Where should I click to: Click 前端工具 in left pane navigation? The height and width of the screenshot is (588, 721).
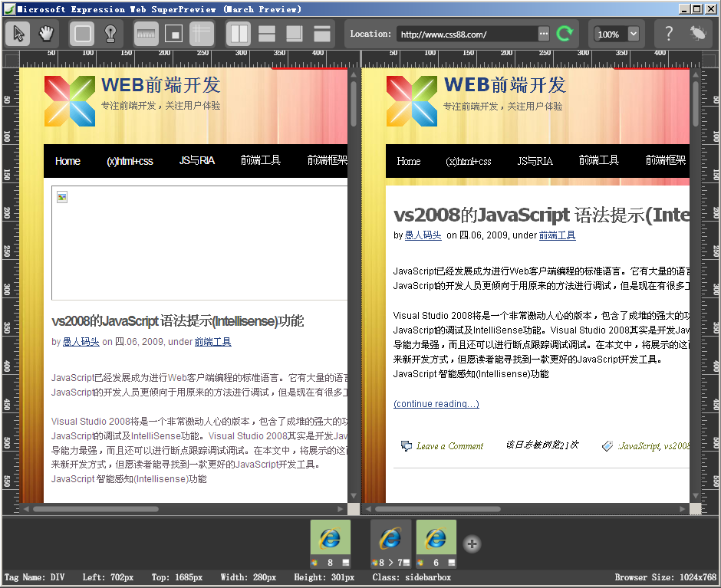261,160
